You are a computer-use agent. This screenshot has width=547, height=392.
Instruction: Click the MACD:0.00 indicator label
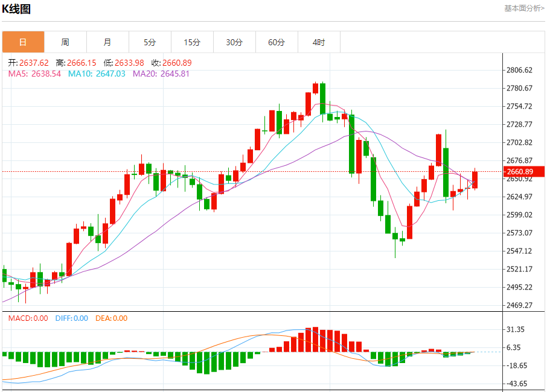pyautogui.click(x=28, y=318)
